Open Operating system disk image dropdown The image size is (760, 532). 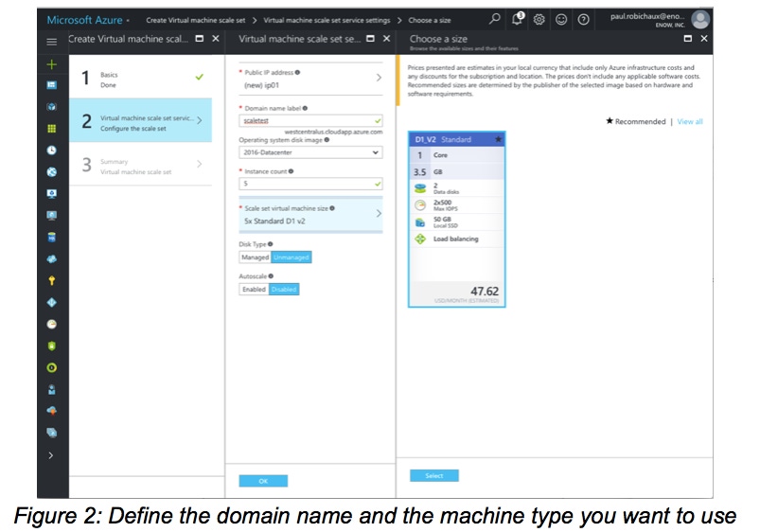(310, 152)
